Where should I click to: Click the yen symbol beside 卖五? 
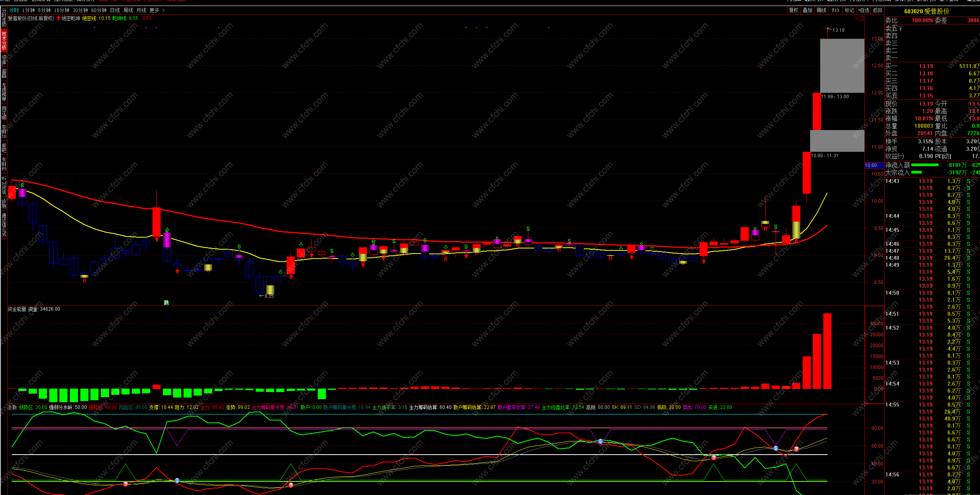901,28
